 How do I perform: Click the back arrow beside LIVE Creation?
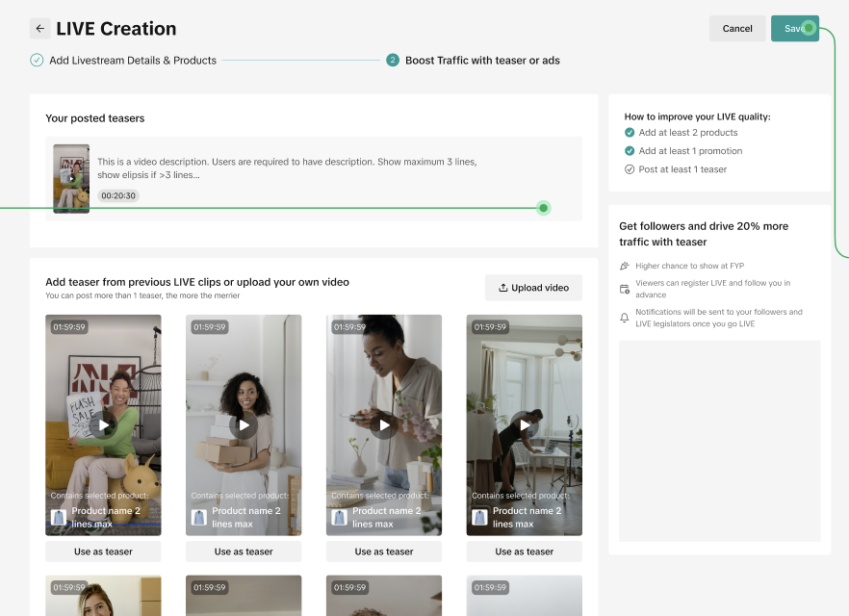[x=39, y=29]
